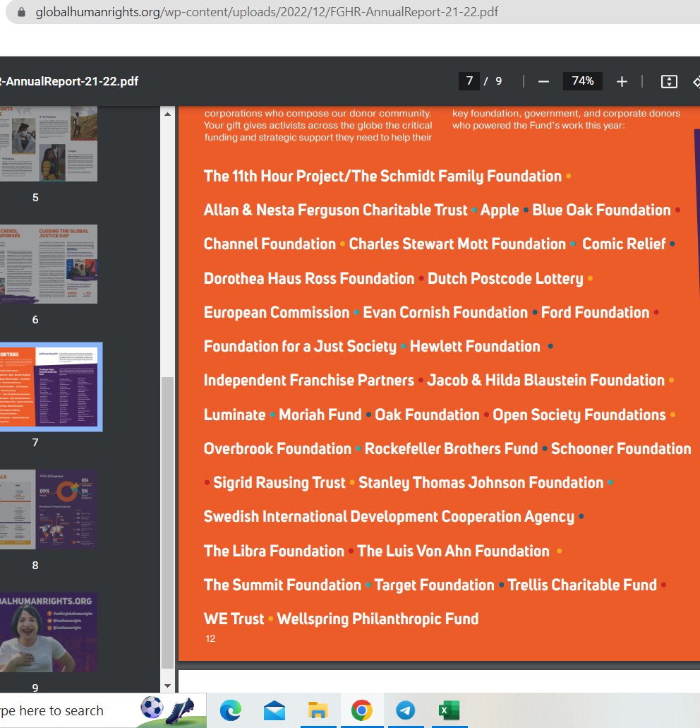Click the thumbnail panel scroll down arrow
This screenshot has height=728, width=700.
pyautogui.click(x=167, y=686)
